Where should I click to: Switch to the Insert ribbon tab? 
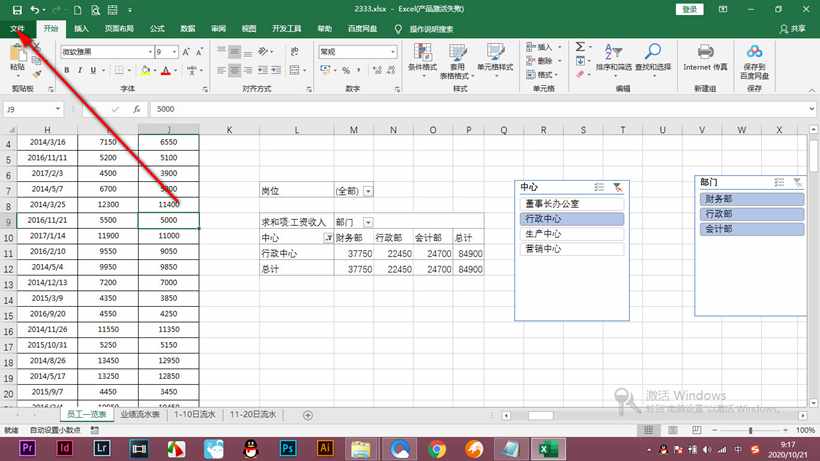(x=81, y=29)
